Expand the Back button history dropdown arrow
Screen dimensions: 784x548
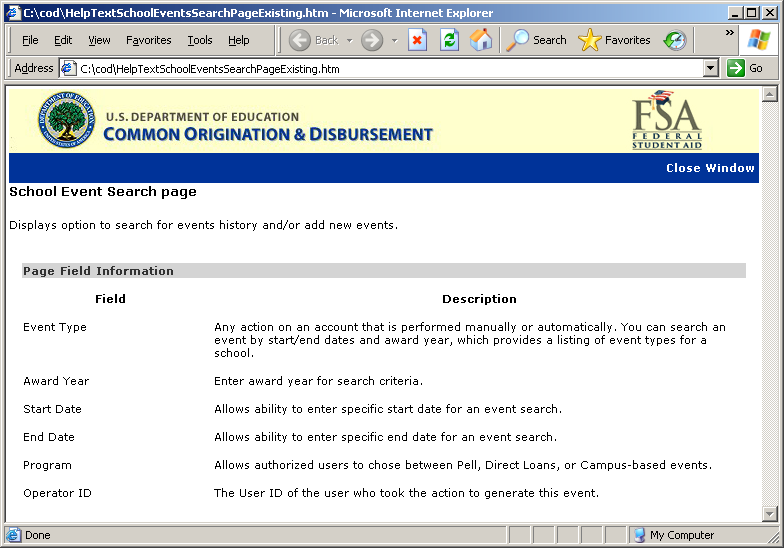(349, 40)
